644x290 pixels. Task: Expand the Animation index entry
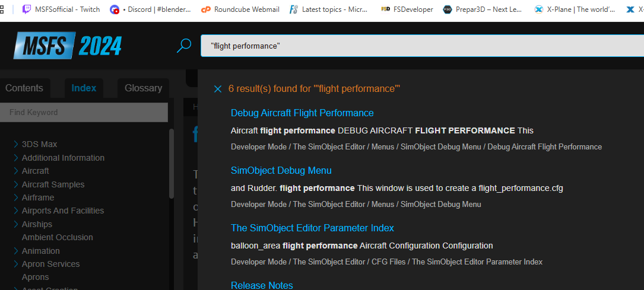16,251
